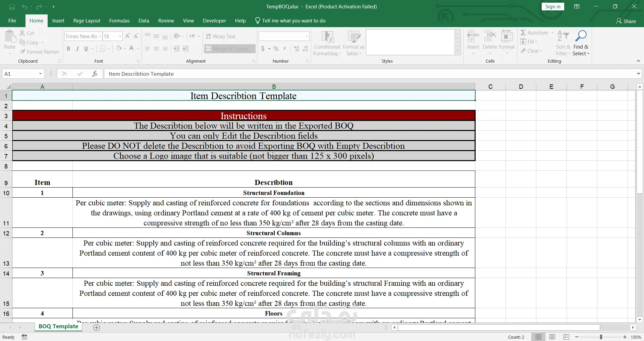Expand the formula bar with the chevron

point(638,74)
